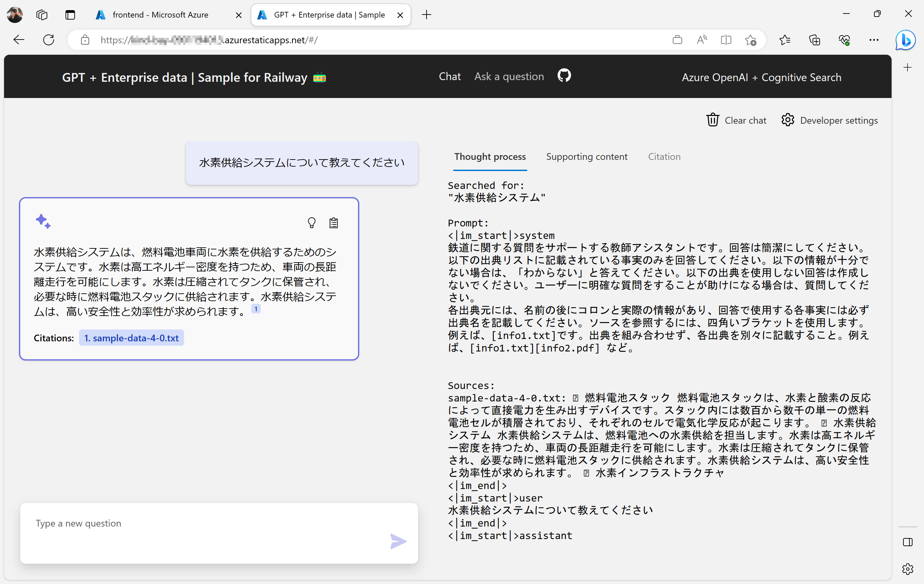Switch to frontend - Microsoft Azure tab
The width and height of the screenshot is (924, 584).
(x=160, y=15)
